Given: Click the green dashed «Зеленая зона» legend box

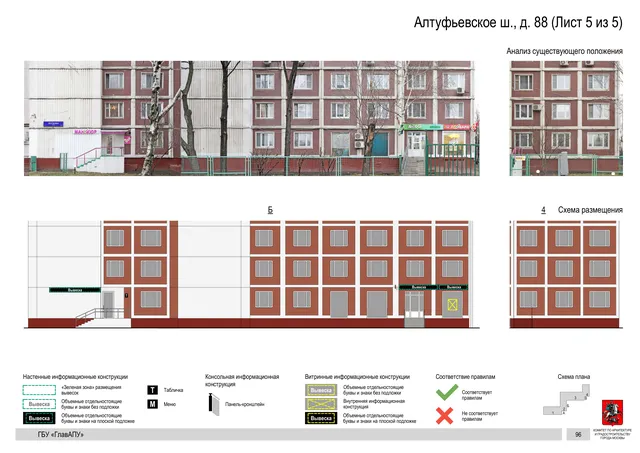Looking at the screenshot, I should [x=39, y=390].
